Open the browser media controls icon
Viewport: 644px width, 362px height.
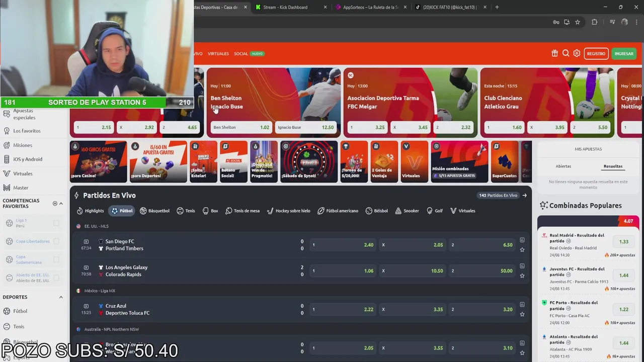tap(612, 22)
